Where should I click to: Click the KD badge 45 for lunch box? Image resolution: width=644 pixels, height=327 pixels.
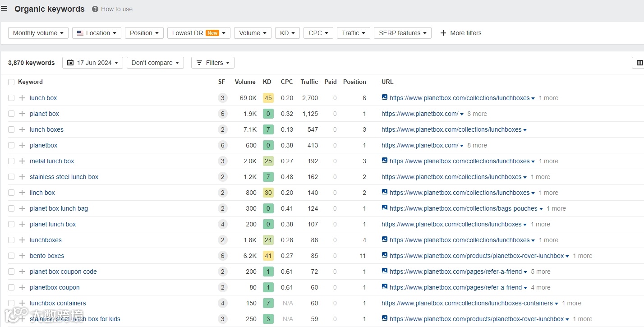click(268, 98)
